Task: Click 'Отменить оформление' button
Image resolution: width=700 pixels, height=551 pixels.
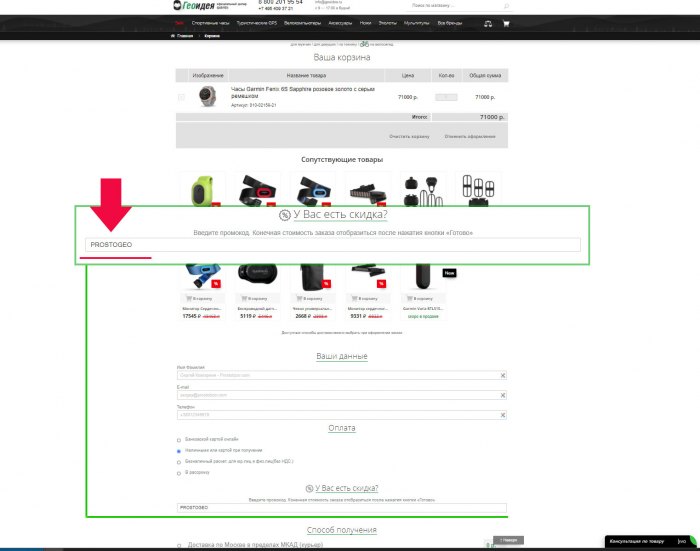Action: 470,135
